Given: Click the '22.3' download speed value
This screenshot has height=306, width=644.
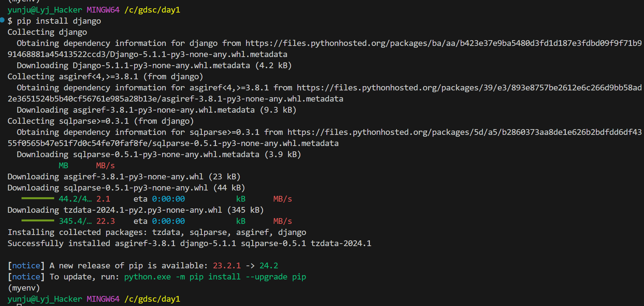Looking at the screenshot, I should 105,221.
